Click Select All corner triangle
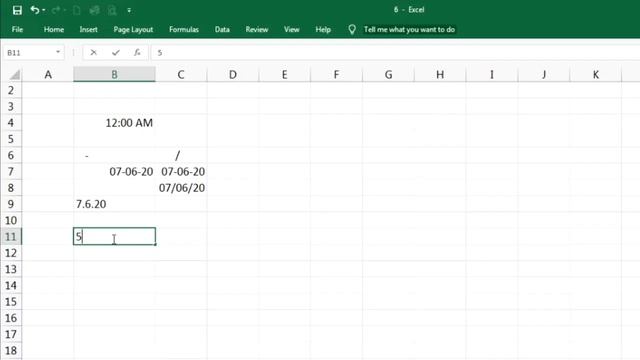640x360 pixels. pos(15,75)
